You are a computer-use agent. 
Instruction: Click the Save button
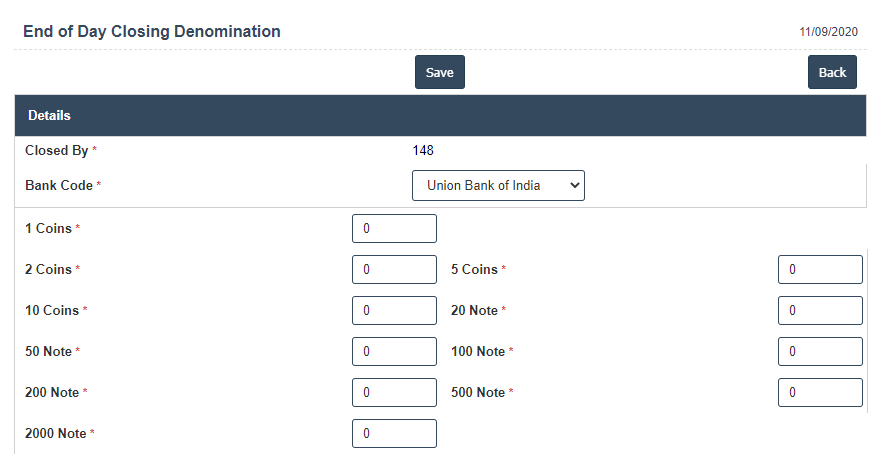click(440, 72)
